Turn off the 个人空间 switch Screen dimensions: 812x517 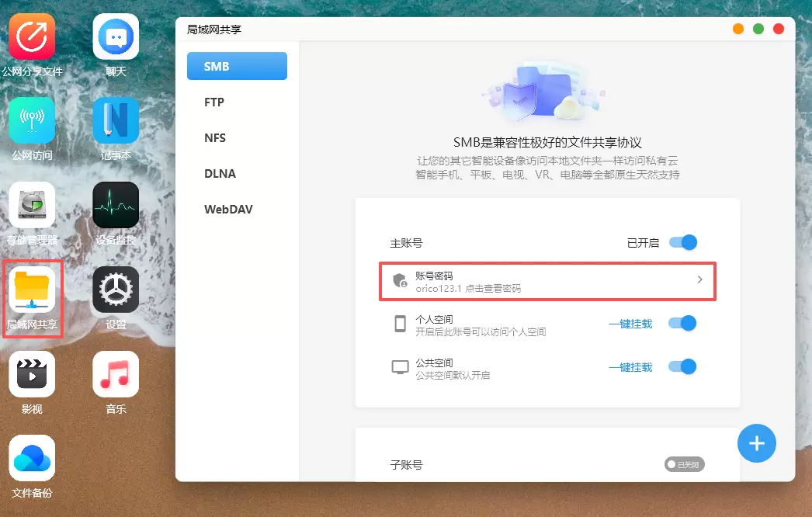point(683,323)
